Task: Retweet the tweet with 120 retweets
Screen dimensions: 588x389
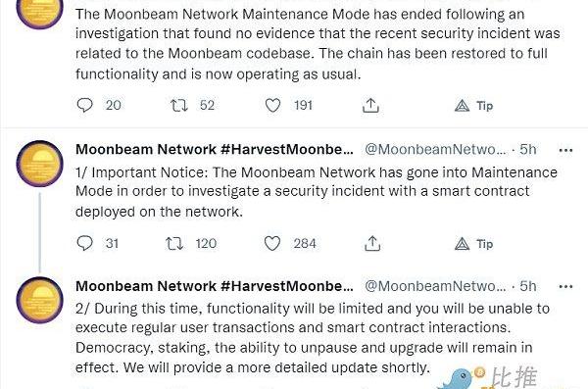Action: click(x=174, y=243)
